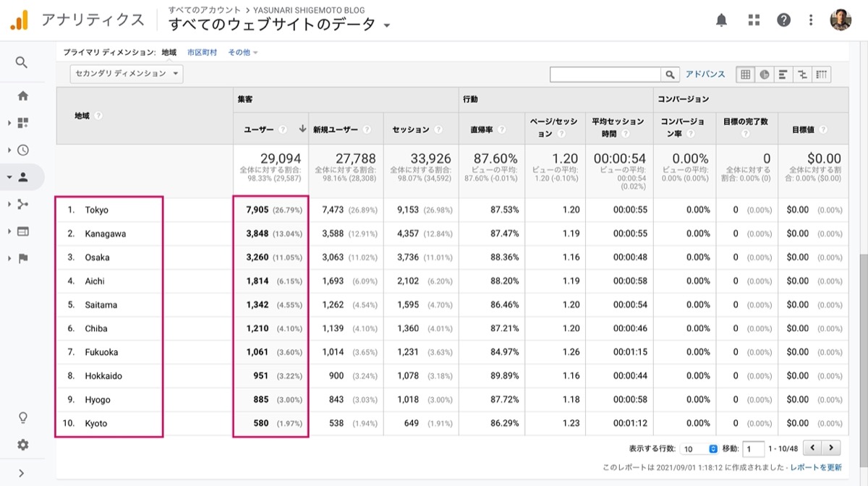868x486 pixels.
Task: Open the notifications bell icon
Action: coord(721,20)
